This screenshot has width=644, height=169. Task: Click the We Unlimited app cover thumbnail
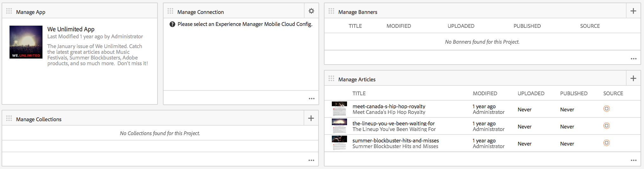[x=26, y=42]
